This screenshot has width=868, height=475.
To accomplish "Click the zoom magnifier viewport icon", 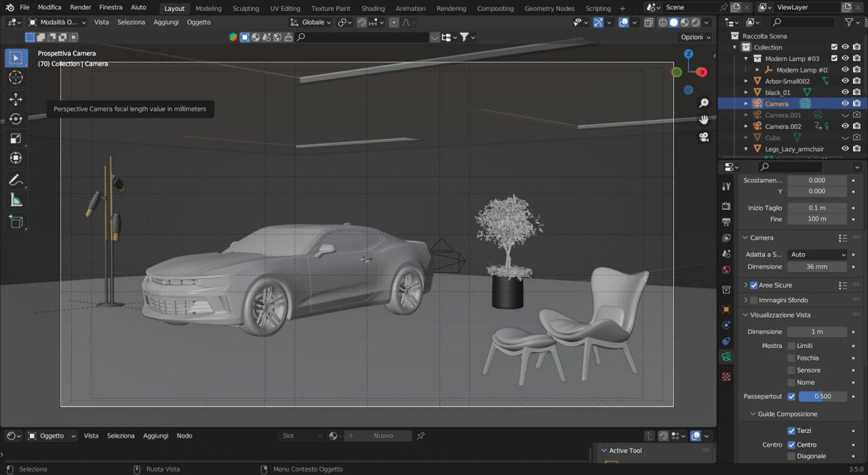I will 704,103.
